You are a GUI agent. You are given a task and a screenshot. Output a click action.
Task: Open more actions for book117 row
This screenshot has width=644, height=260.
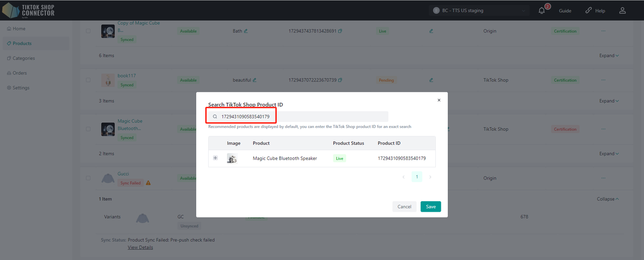(603, 80)
